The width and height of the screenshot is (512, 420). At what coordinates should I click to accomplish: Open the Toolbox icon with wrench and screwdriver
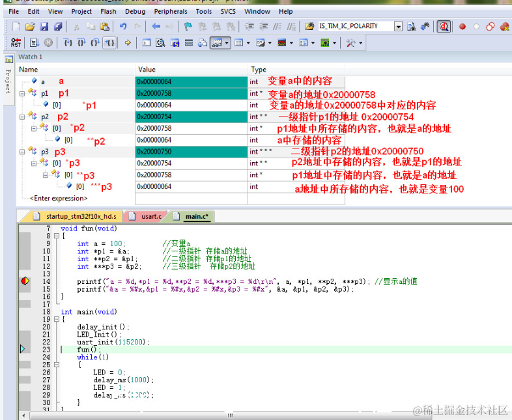[350, 43]
